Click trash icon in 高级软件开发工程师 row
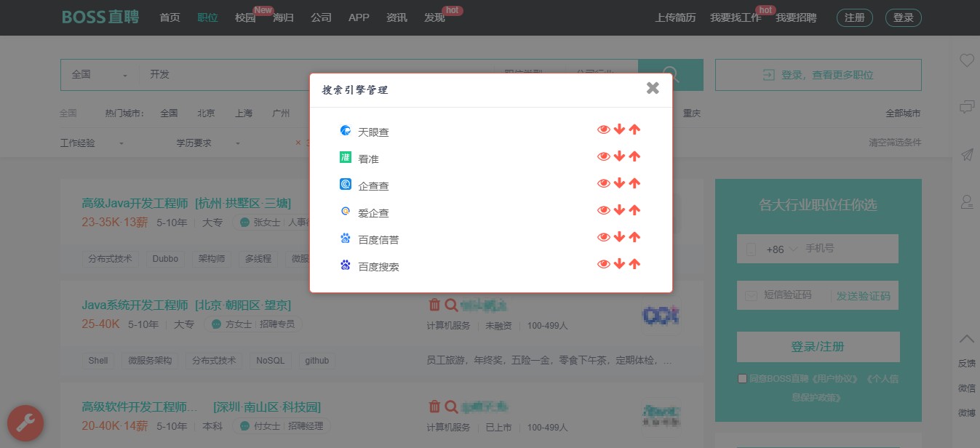The image size is (980, 448). [x=434, y=407]
